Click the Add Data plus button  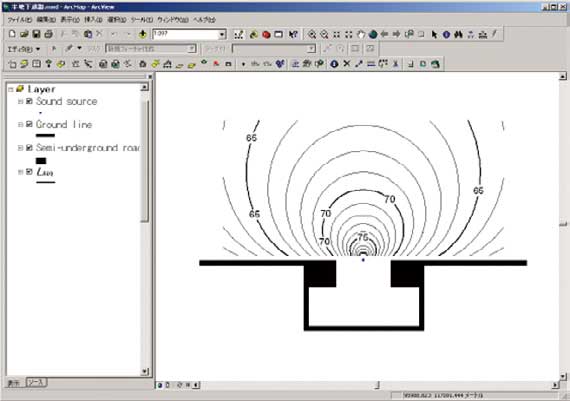click(142, 34)
